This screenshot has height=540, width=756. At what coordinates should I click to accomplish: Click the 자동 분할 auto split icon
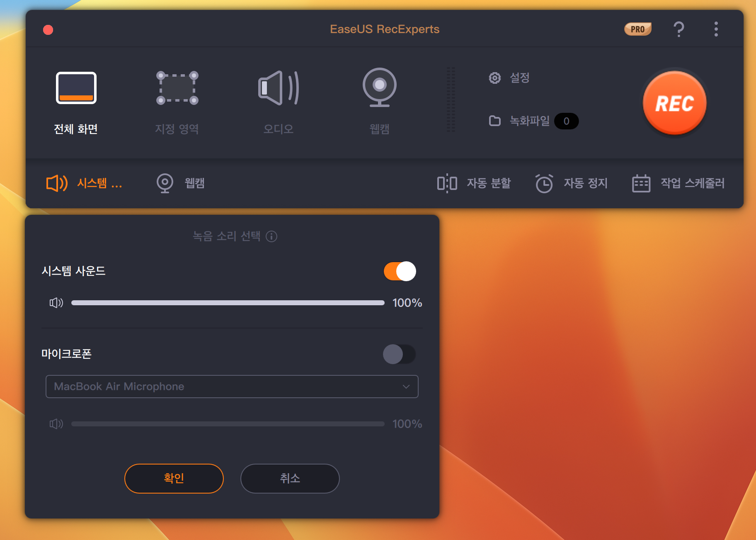447,183
